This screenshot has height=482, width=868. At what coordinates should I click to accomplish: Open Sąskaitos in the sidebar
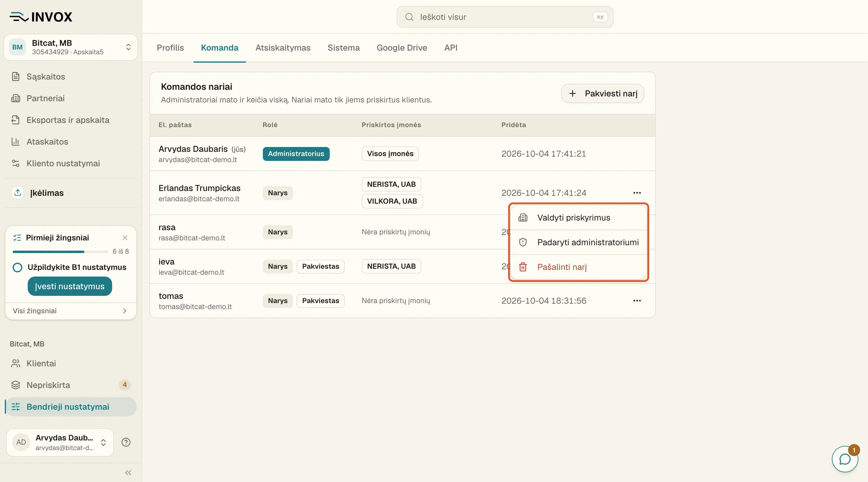(x=71, y=77)
